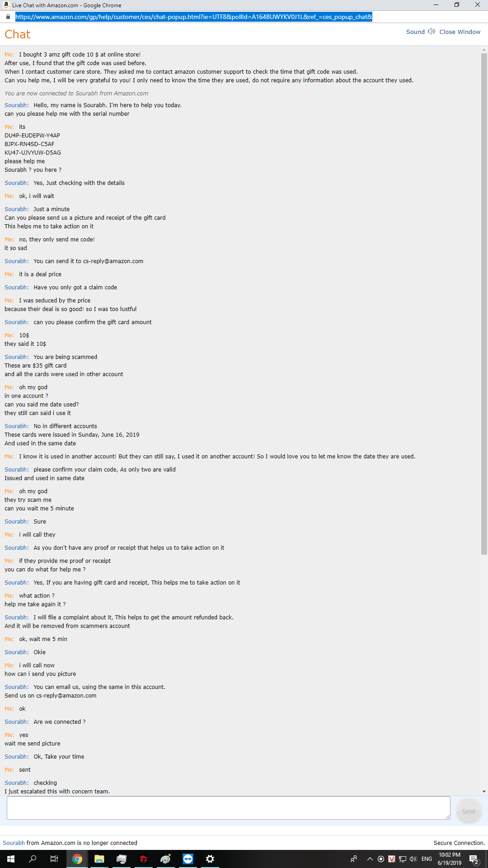This screenshot has width=488, height=868.
Task: Click the Close Window link
Action: coord(460,32)
